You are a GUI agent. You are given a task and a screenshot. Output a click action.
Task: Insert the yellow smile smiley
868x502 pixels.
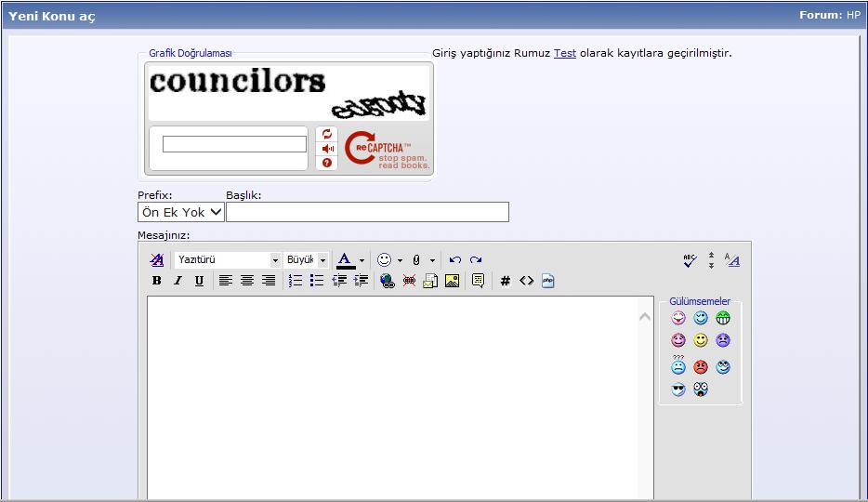701,340
